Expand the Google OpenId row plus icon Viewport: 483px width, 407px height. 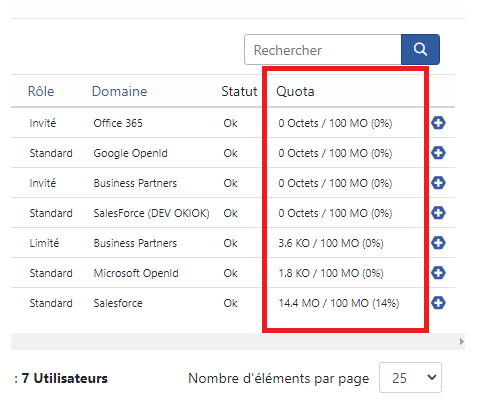[x=438, y=153]
